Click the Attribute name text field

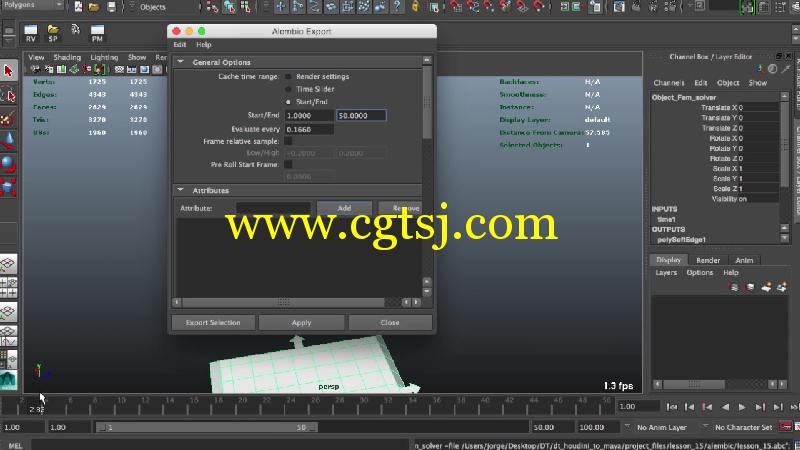(x=273, y=208)
